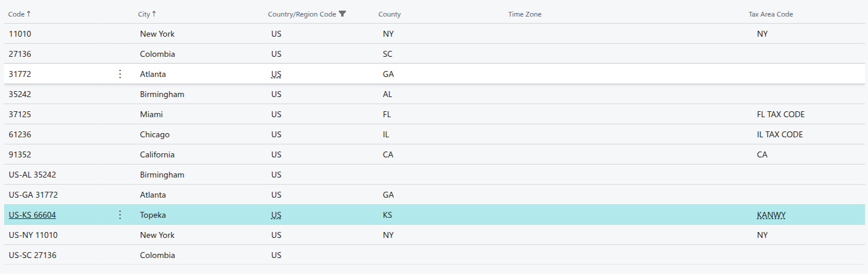Sort by the Code column header
The width and height of the screenshot is (868, 274).
point(16,14)
